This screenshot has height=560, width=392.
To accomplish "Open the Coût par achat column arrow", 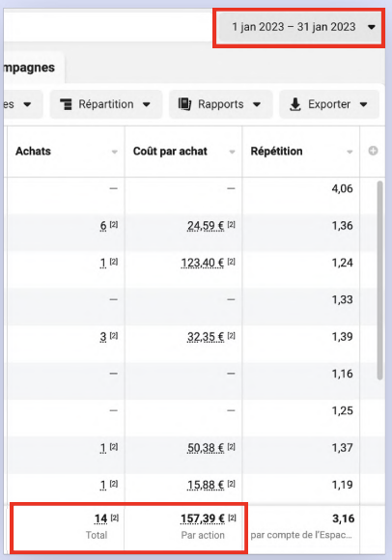I will [x=232, y=152].
